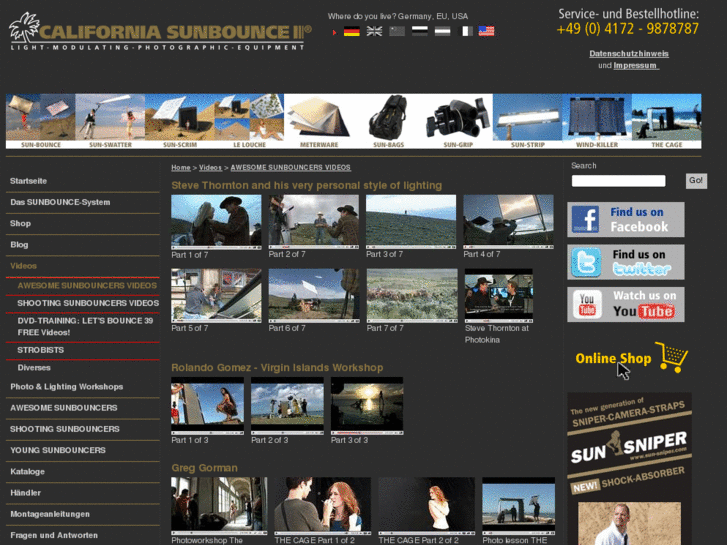
Task: Select Videos in the sidebar menu
Action: [23, 266]
